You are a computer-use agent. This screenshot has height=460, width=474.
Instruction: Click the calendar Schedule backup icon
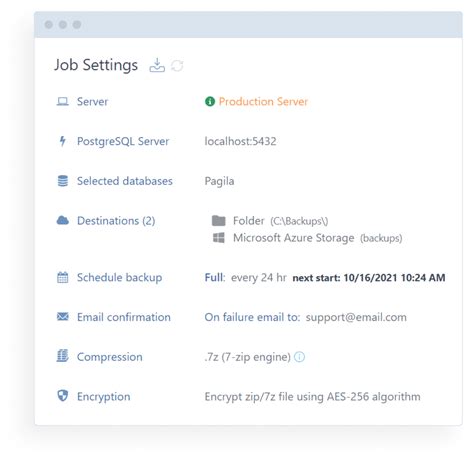pyautogui.click(x=63, y=277)
